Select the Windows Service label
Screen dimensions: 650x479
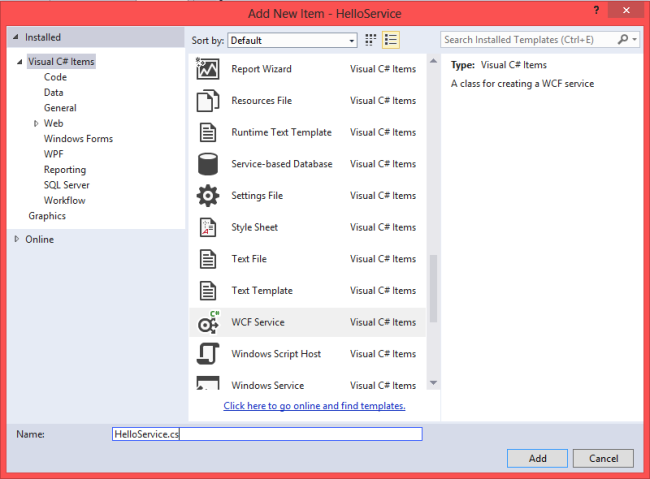267,385
